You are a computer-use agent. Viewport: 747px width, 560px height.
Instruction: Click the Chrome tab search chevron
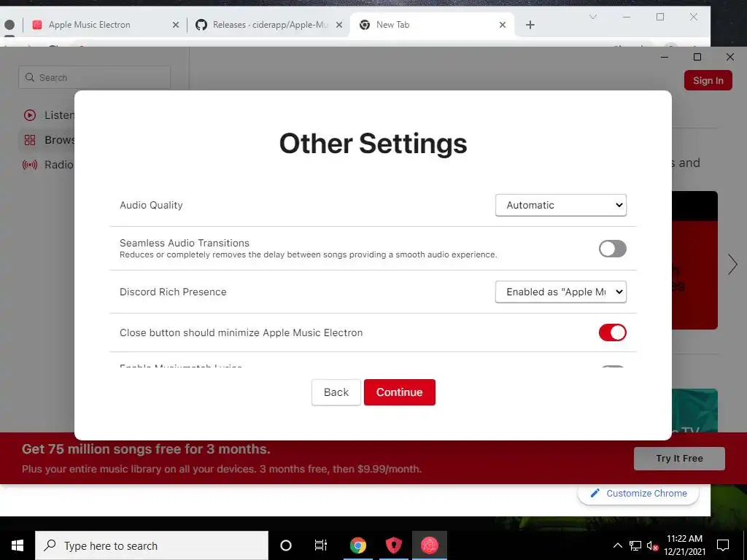click(592, 17)
